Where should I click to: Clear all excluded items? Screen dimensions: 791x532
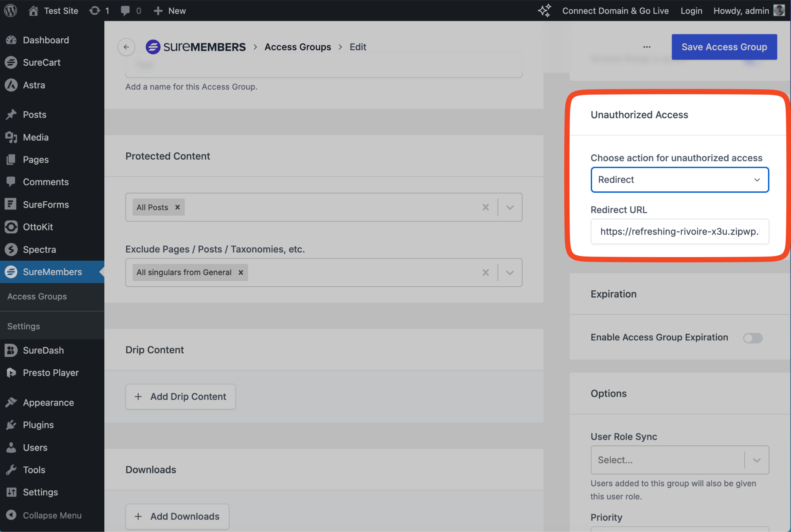tap(485, 272)
